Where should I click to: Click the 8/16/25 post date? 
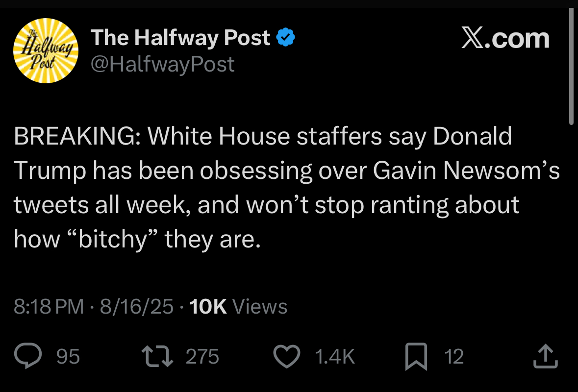pyautogui.click(x=136, y=307)
